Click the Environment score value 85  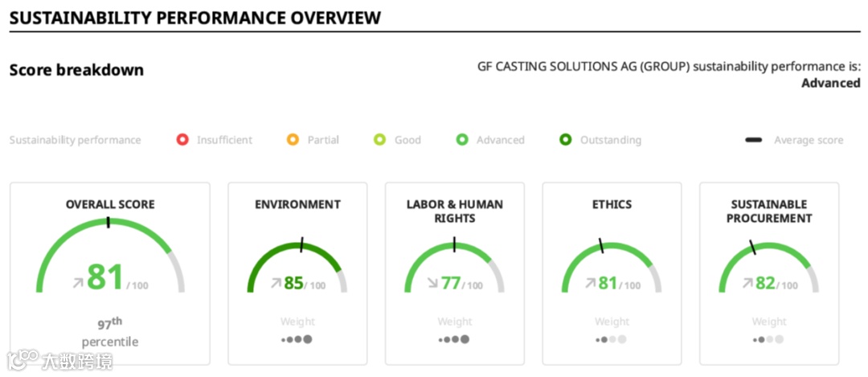click(x=293, y=283)
